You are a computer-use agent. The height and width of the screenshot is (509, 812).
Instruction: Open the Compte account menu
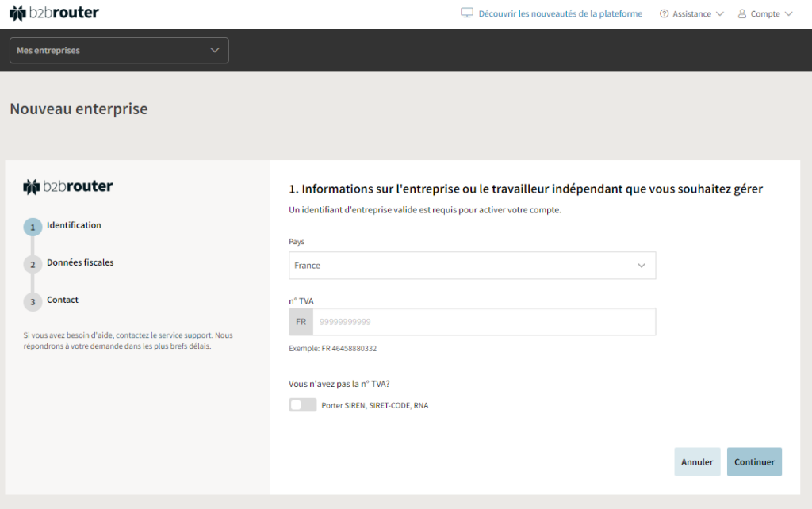[765, 14]
